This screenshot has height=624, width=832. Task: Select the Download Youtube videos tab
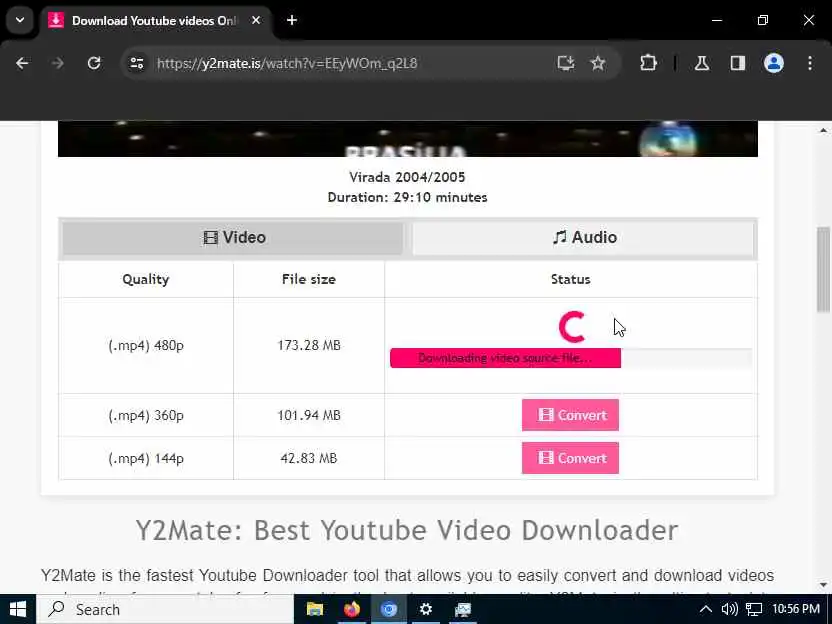pyautogui.click(x=155, y=21)
